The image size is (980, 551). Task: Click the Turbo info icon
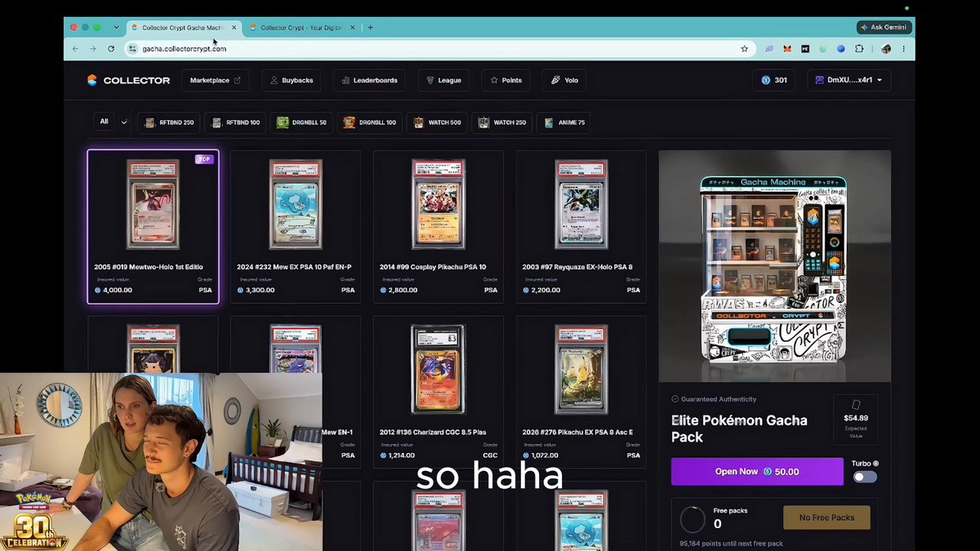point(875,463)
